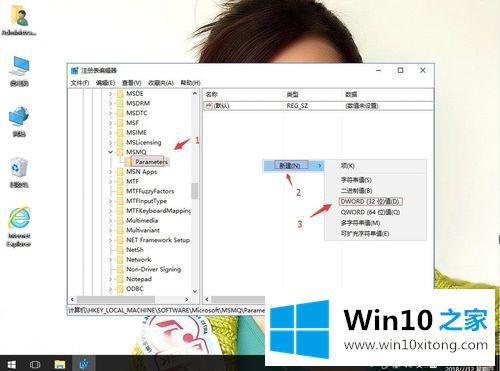Open the Windows Start button

(x=11, y=364)
